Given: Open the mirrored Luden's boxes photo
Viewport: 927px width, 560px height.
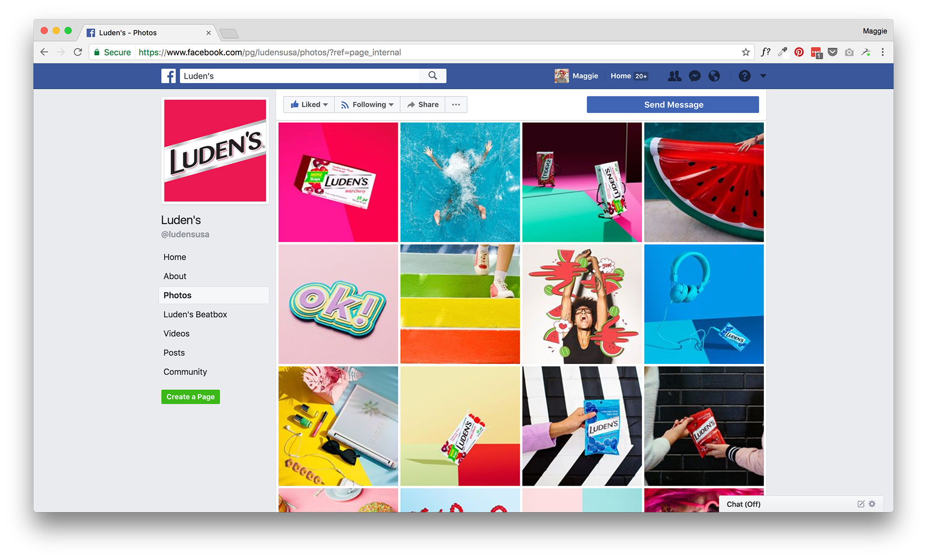Looking at the screenshot, I should 582,182.
